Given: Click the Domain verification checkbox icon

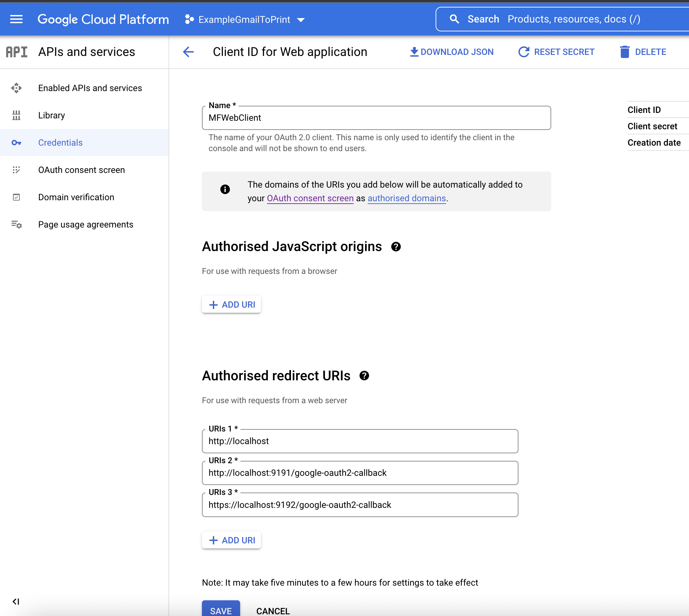Looking at the screenshot, I should point(16,197).
